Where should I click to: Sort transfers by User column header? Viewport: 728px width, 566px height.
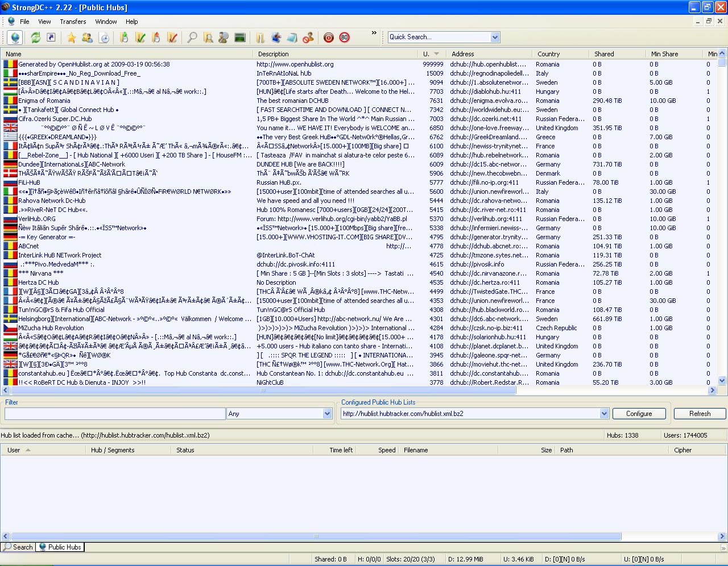43,450
